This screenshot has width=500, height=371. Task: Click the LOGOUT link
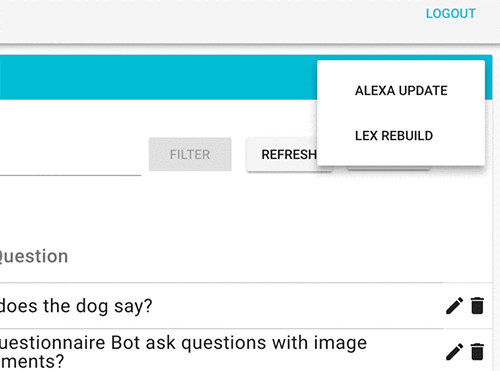click(451, 14)
